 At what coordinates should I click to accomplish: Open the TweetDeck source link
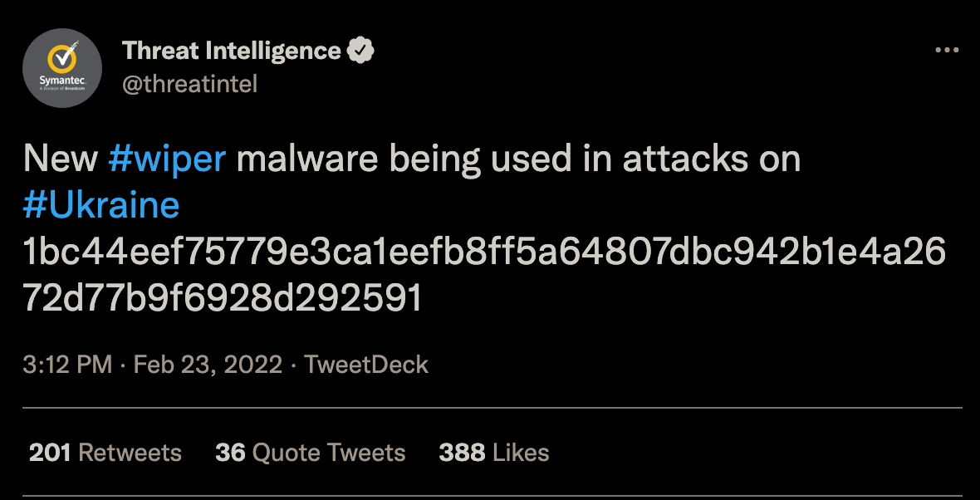(x=366, y=365)
